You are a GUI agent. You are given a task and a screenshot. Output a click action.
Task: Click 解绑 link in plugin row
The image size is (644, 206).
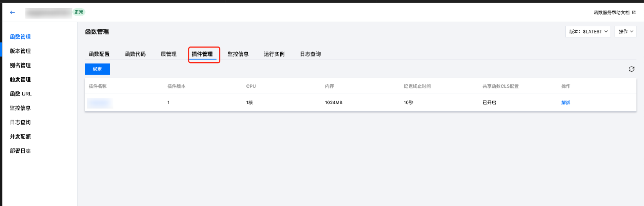tap(566, 102)
